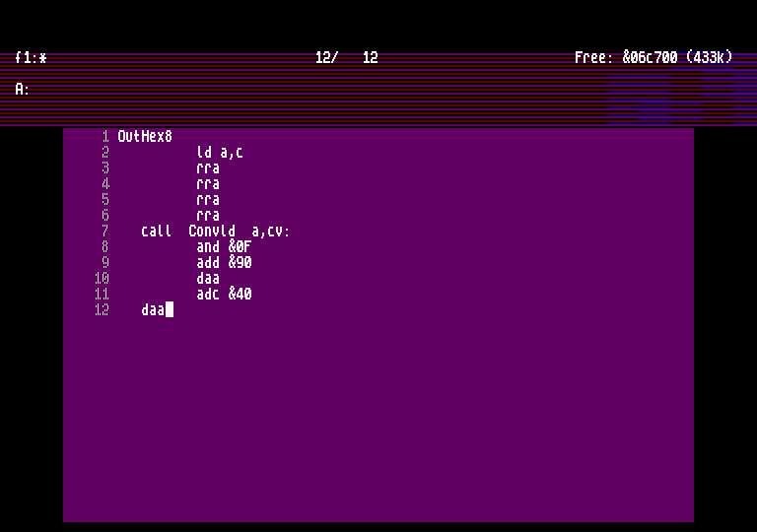Click the (433k) free memory size
Image resolution: width=757 pixels, height=532 pixels.
(709, 58)
